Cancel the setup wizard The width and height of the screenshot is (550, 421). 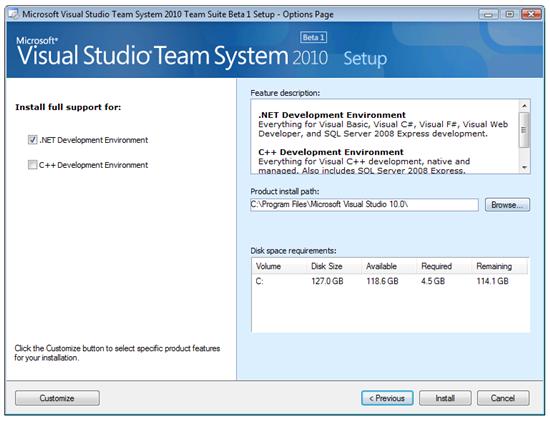[x=503, y=398]
